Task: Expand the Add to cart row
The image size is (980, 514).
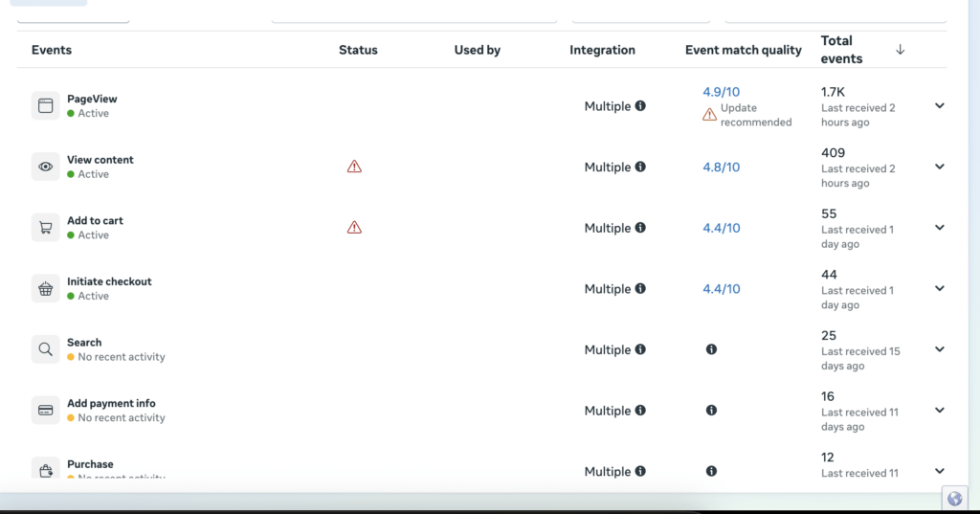Action: 940,228
